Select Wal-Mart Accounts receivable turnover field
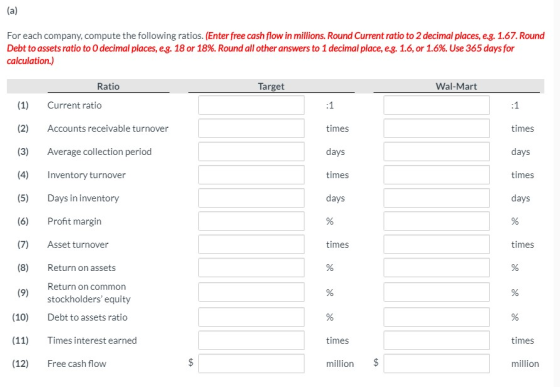This screenshot has height=387, width=560. coord(436,129)
